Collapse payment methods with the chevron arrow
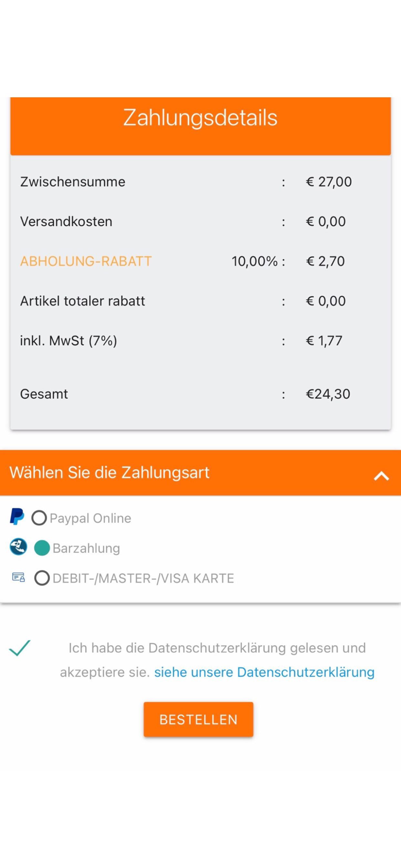The width and height of the screenshot is (401, 868). tap(381, 476)
